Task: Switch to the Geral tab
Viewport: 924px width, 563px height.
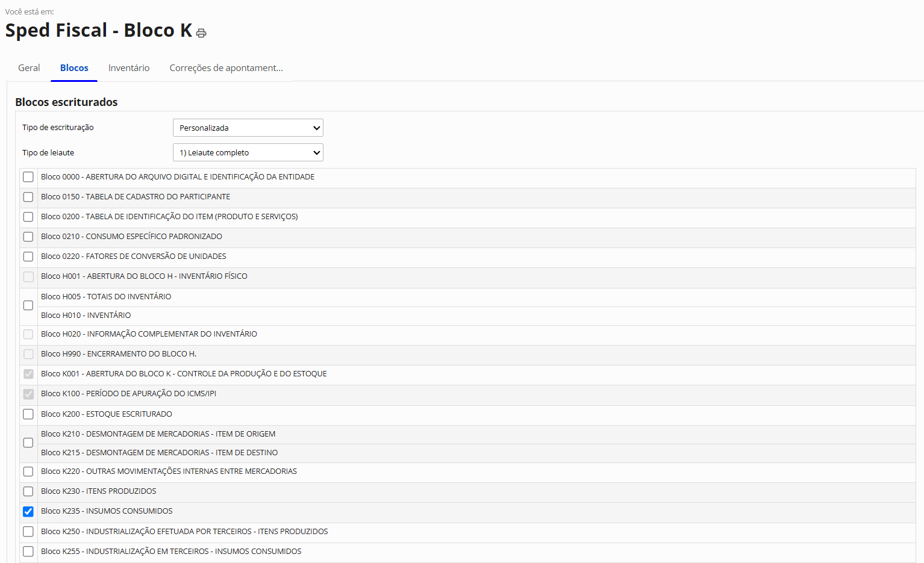Action: click(29, 68)
